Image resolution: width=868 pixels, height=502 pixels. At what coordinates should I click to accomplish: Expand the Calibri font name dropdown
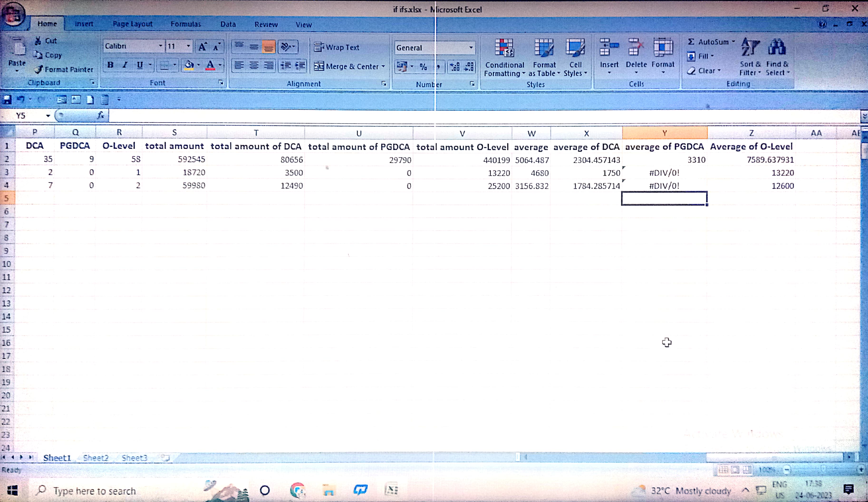[x=160, y=46]
